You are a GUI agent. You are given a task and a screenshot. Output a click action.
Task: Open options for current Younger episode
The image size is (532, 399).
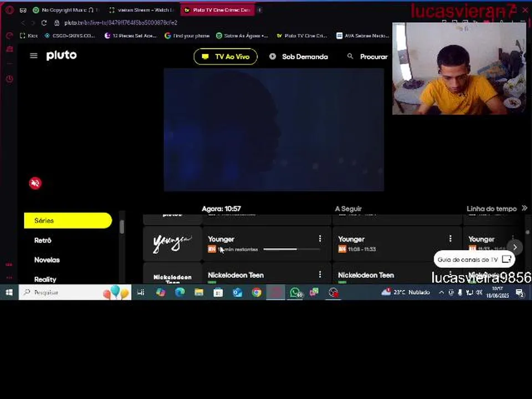coord(320,239)
